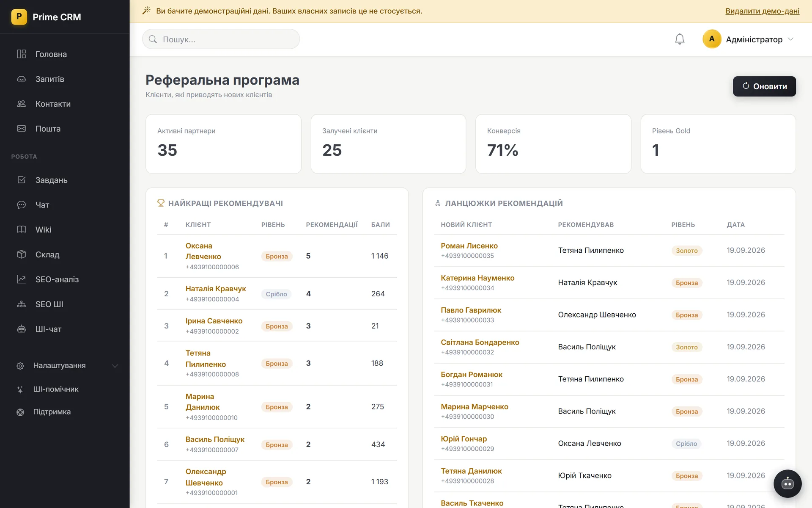Click the Оновити refresh button

click(764, 86)
